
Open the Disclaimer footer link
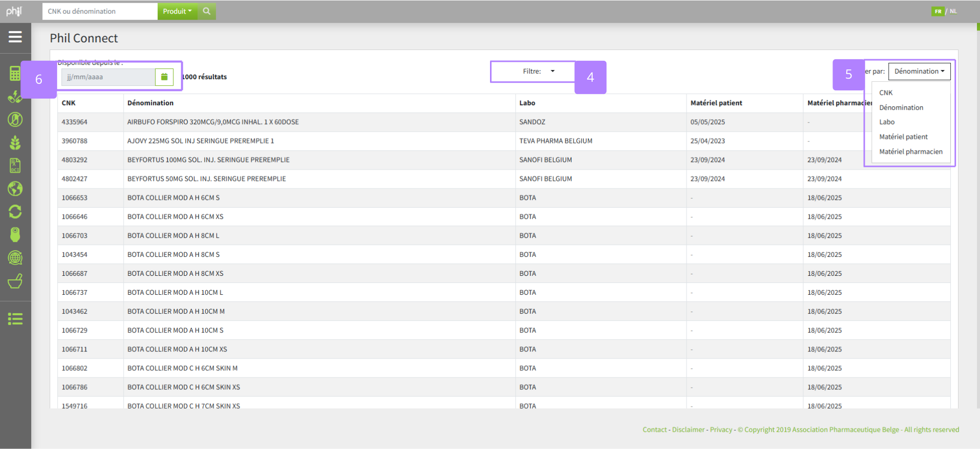tap(688, 430)
